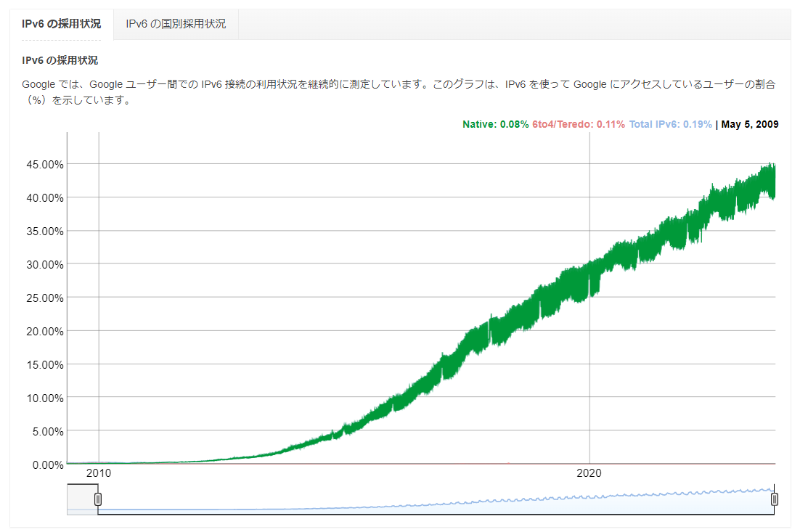Click the 20.00% axis label
The height and width of the screenshot is (532, 800).
coord(45,332)
